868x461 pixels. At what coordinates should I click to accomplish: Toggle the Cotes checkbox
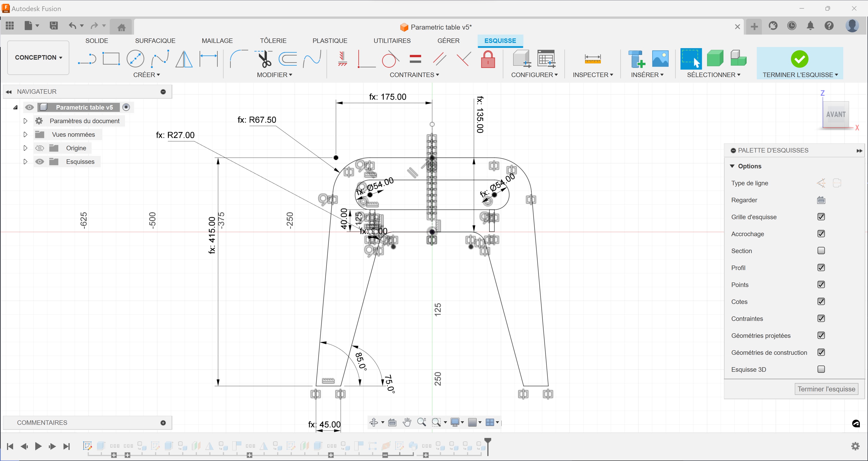tap(821, 301)
